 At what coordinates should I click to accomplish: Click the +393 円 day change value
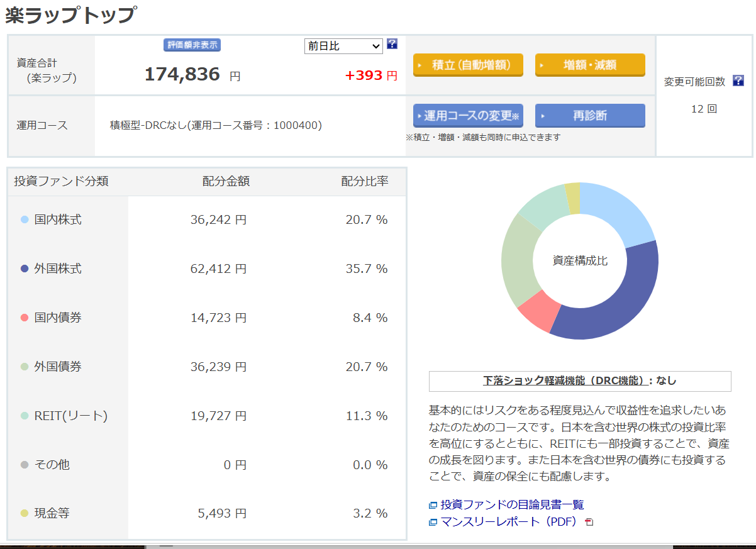[x=371, y=75]
